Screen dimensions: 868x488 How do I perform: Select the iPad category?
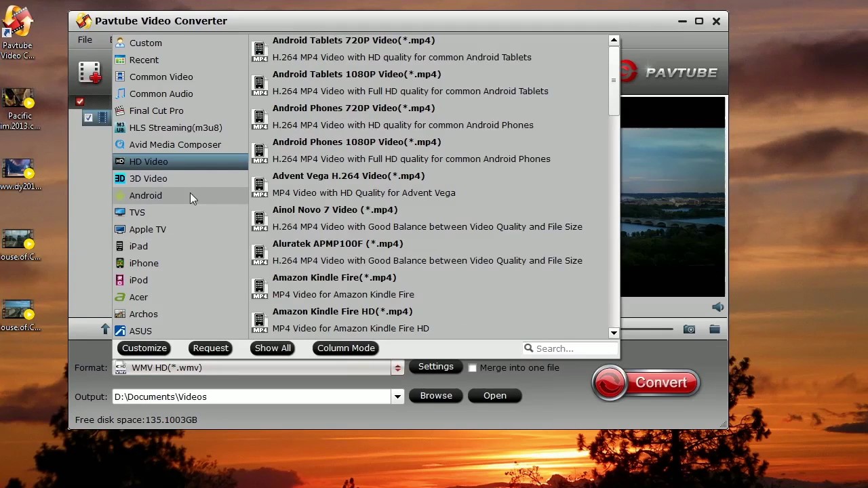point(180,246)
